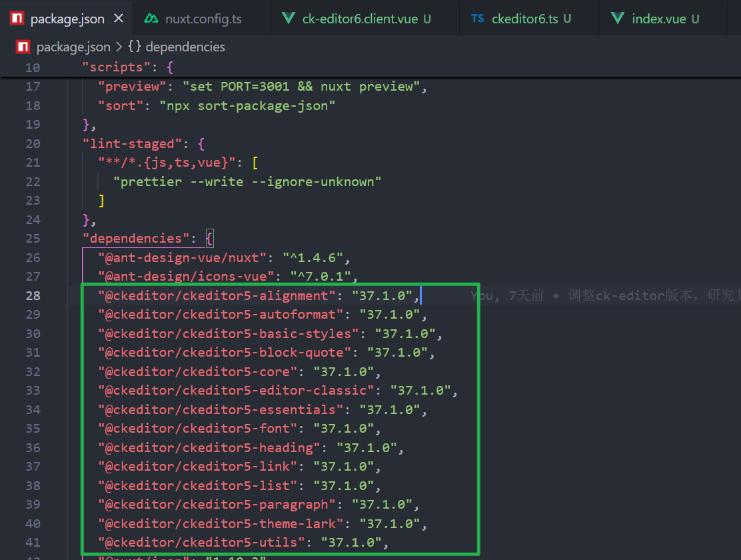The height and width of the screenshot is (560, 741).
Task: Click the "**/*.{js,ts,vue}" glob key
Action: click(167, 163)
